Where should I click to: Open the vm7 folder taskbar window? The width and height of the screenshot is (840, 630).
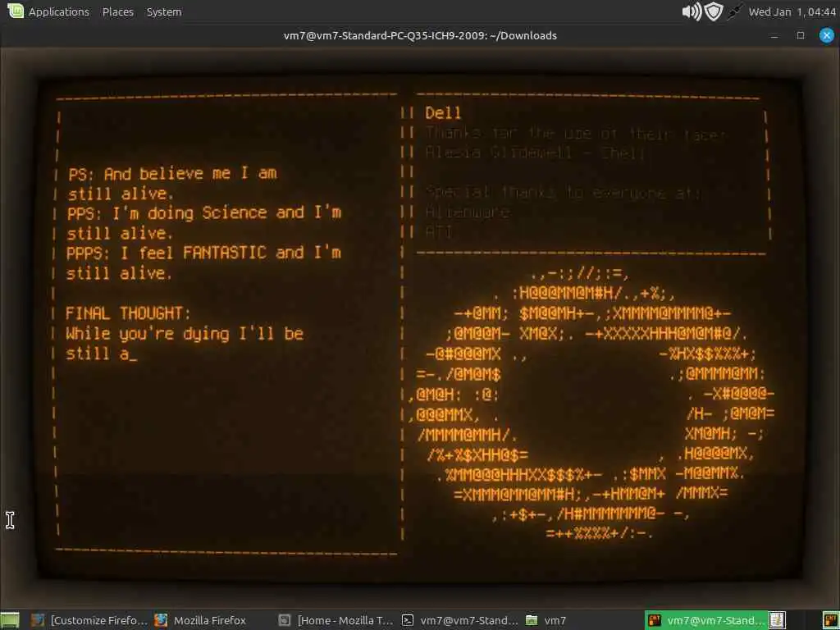coord(546,620)
